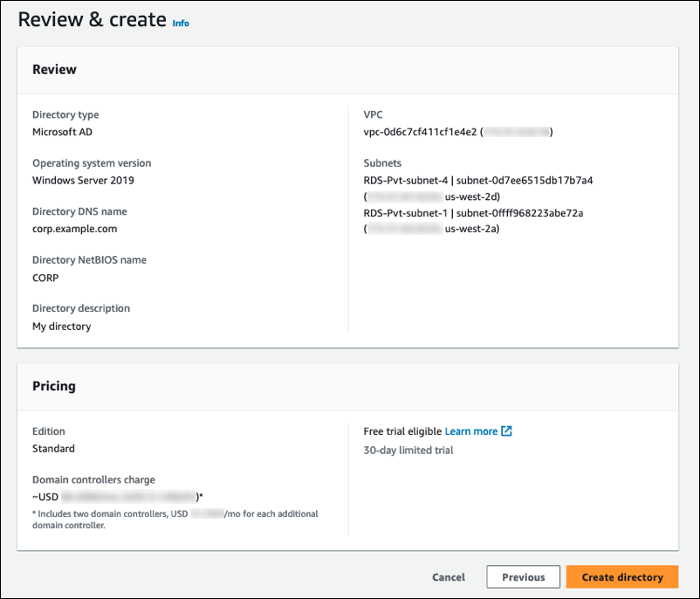700x599 pixels.
Task: Open the Info link next to Review & create
Action: 181,24
